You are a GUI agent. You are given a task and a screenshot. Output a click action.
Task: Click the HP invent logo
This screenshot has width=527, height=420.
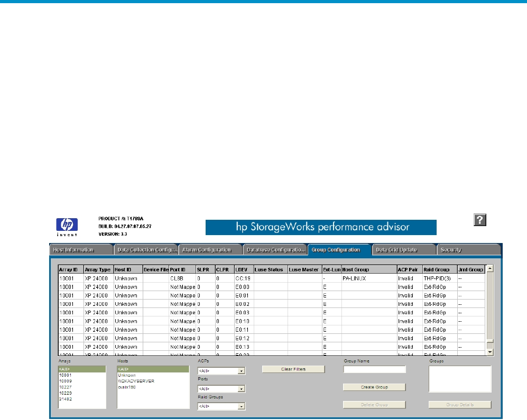(x=67, y=227)
